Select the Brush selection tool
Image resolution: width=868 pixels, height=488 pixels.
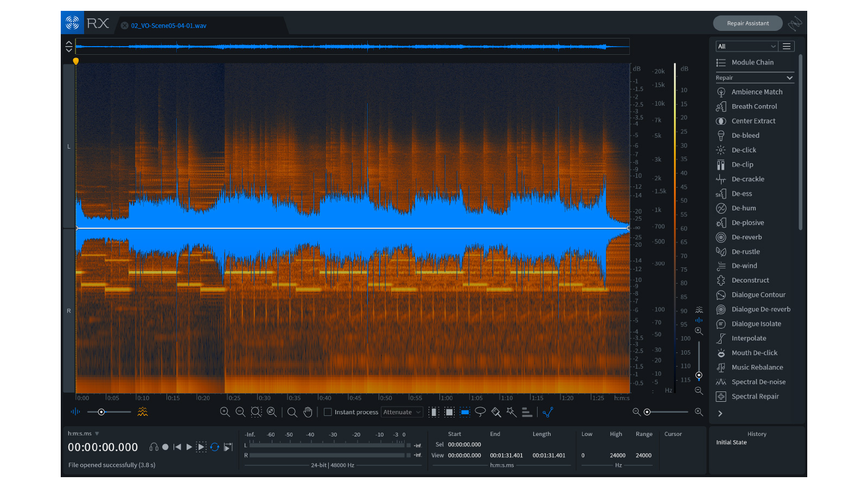496,412
